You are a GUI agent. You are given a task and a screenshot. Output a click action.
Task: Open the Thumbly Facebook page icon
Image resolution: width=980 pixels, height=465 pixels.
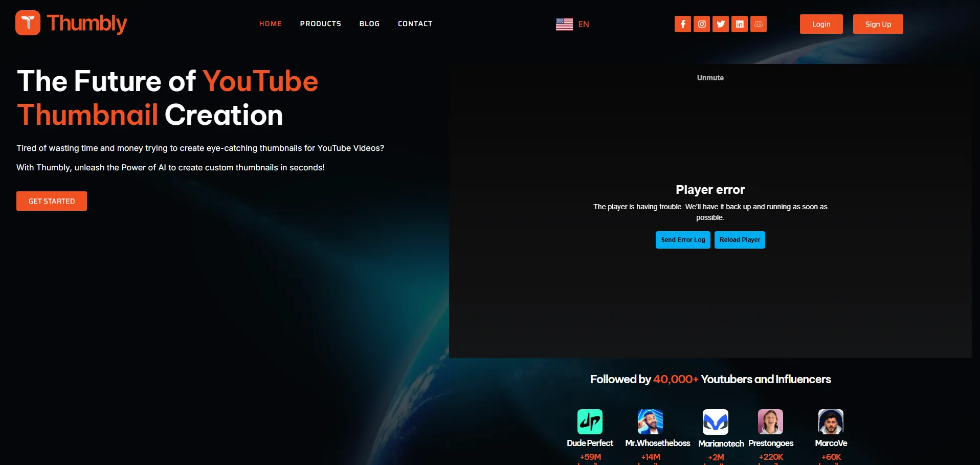[x=682, y=24]
